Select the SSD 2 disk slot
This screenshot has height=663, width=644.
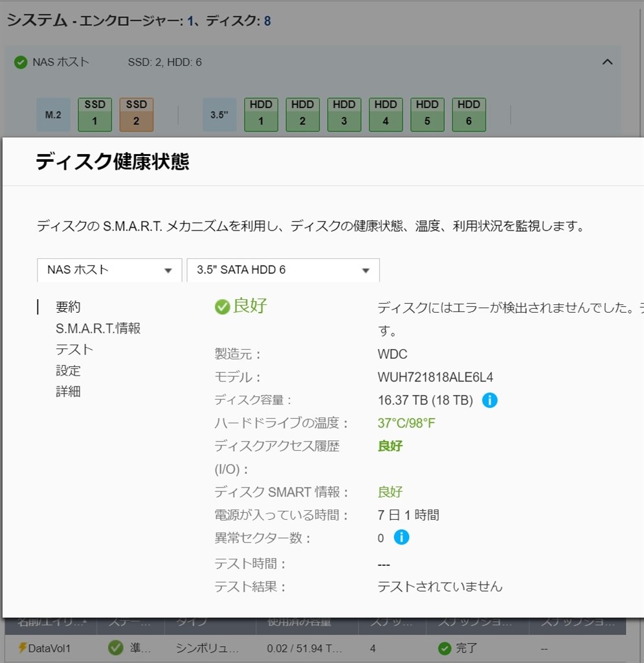[x=136, y=114]
